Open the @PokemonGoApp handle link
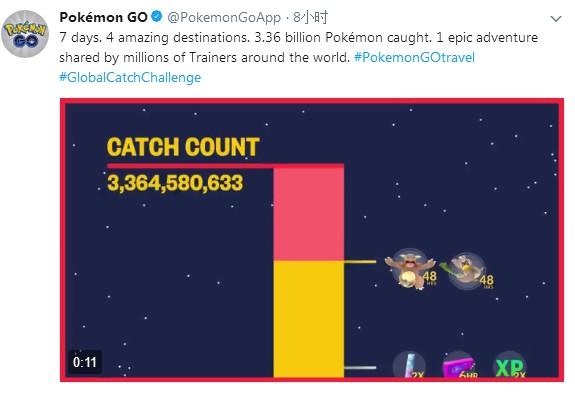The width and height of the screenshot is (575, 393). [x=224, y=18]
